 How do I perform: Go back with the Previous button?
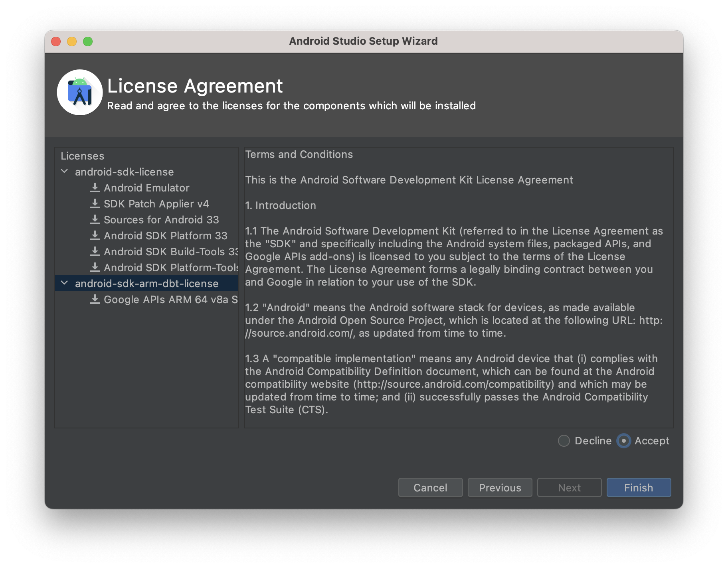click(x=500, y=487)
